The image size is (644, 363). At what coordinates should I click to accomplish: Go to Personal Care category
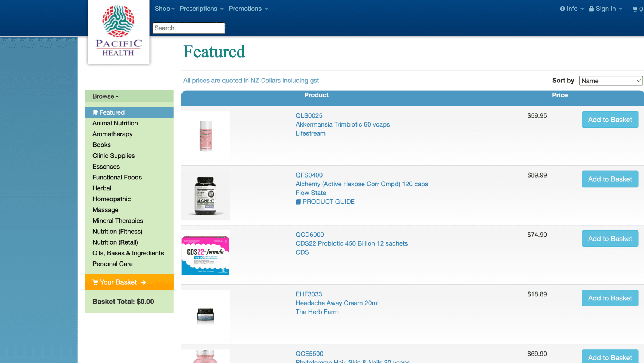tap(112, 264)
